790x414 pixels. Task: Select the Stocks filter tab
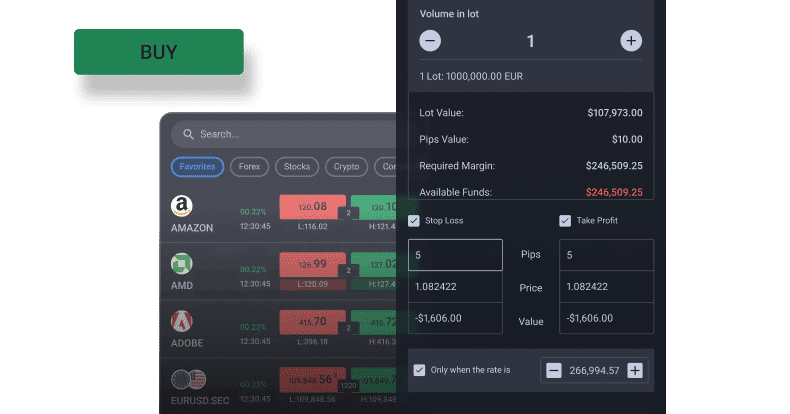tap(297, 167)
